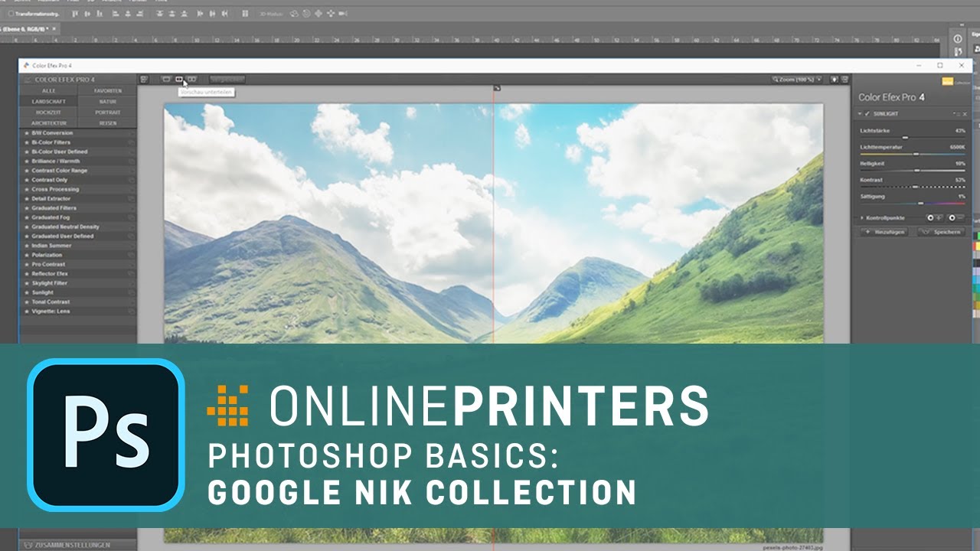
Task: Open presets icon for Bi-Color Filters row
Action: [132, 142]
